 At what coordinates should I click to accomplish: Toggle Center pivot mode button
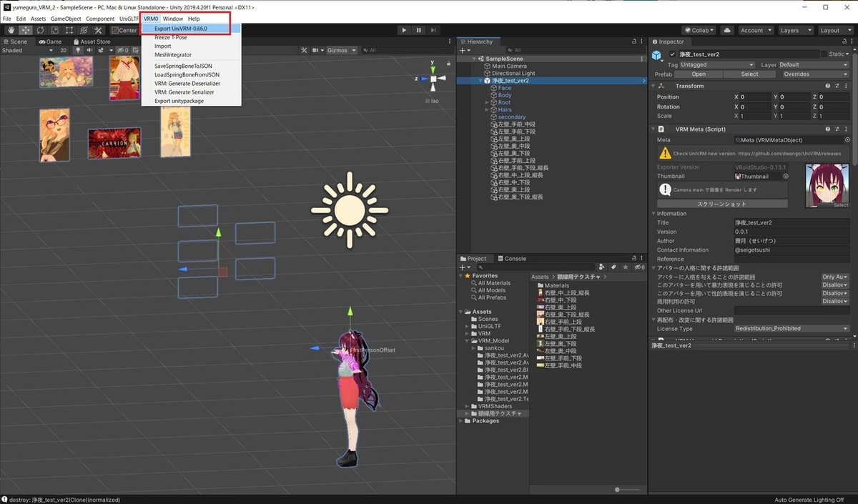[x=124, y=30]
